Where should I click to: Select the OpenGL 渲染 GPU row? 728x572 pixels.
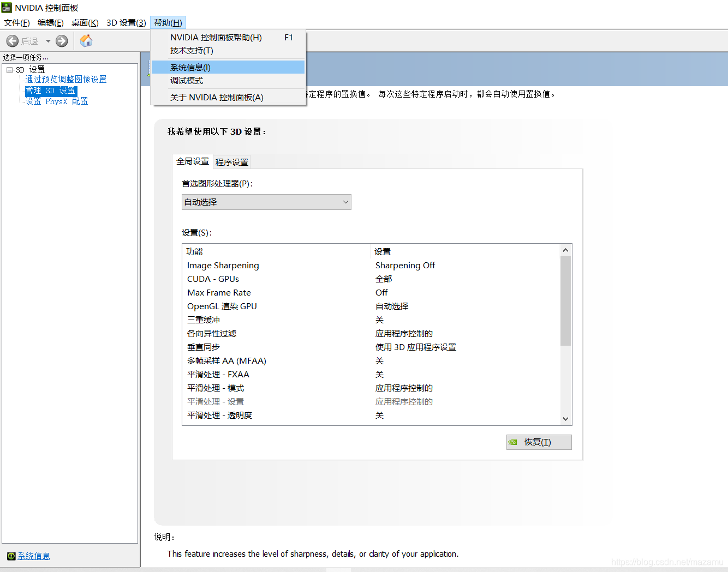pos(371,306)
